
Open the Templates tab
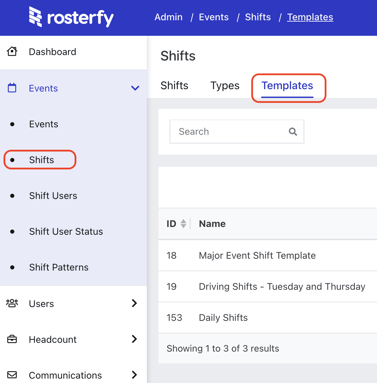287,86
